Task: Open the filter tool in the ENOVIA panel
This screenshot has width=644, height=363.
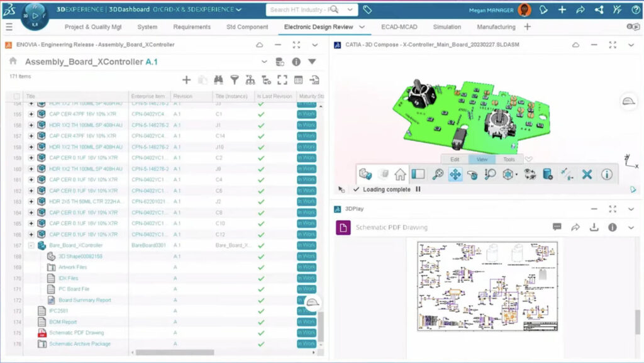Action: [x=234, y=80]
